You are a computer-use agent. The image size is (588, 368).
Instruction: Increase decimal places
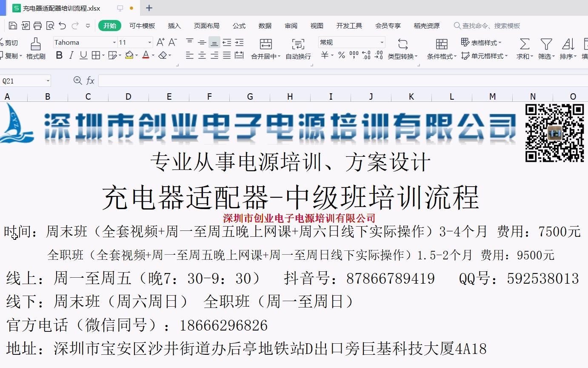[366, 55]
